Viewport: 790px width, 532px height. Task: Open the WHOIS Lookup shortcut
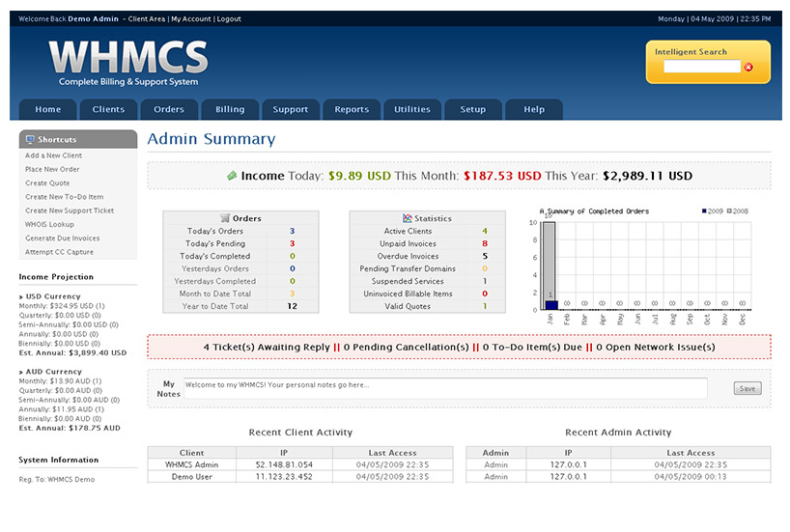click(x=49, y=224)
